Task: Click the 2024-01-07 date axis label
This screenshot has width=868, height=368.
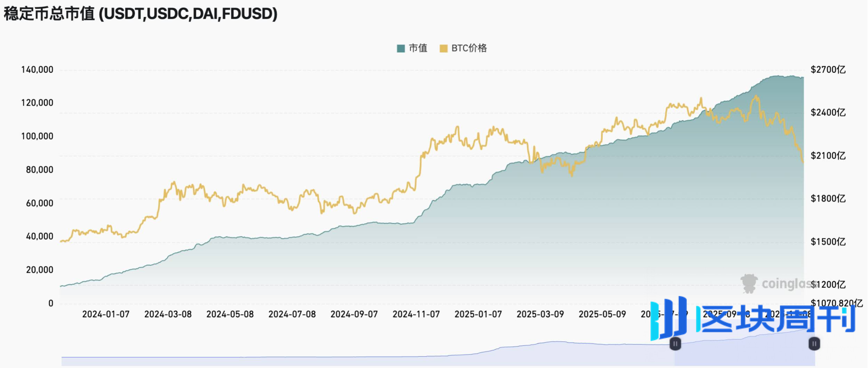Action: click(106, 314)
